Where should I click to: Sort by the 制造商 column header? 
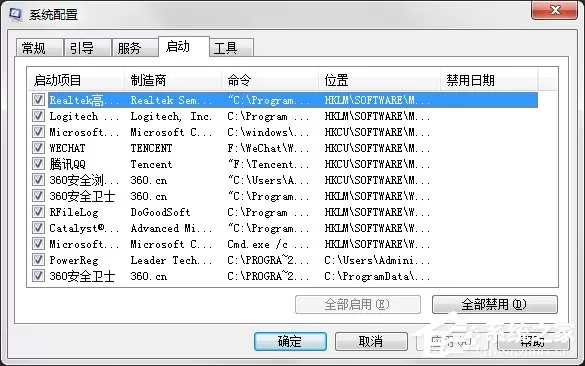pos(173,80)
